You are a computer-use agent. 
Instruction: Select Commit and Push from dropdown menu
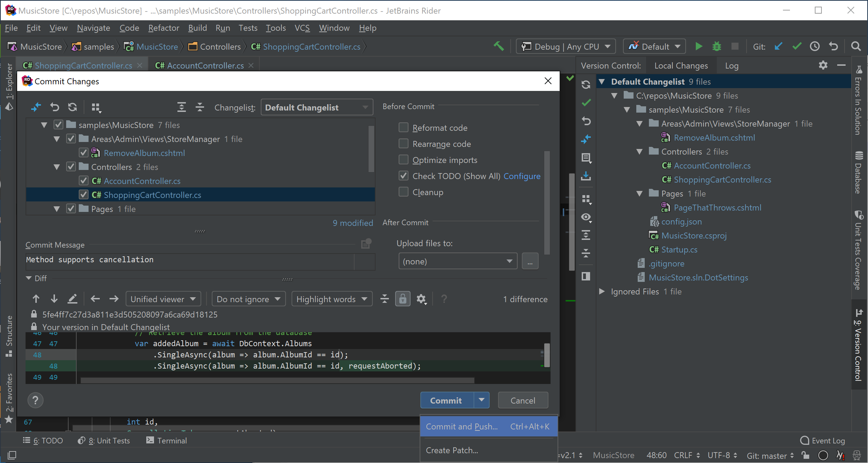tap(462, 426)
